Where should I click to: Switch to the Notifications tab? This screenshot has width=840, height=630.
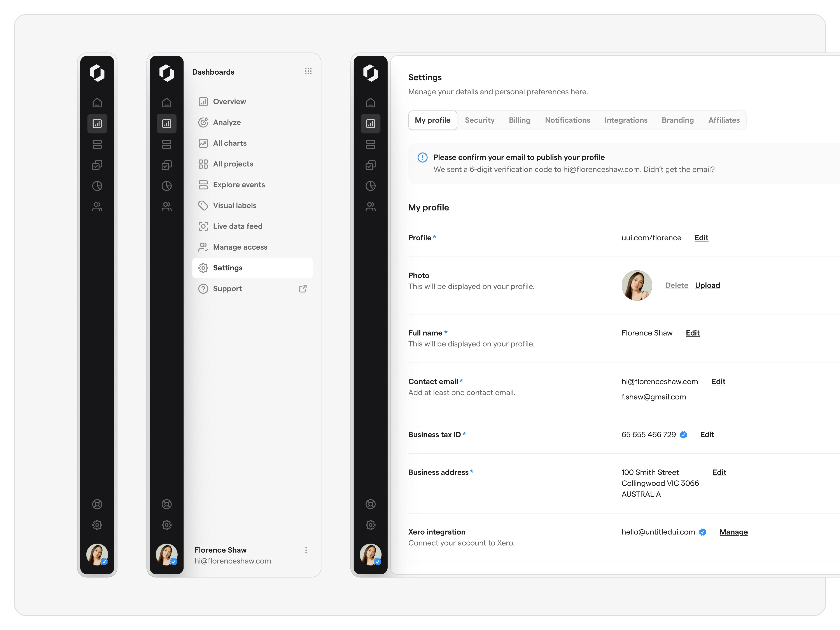567,120
